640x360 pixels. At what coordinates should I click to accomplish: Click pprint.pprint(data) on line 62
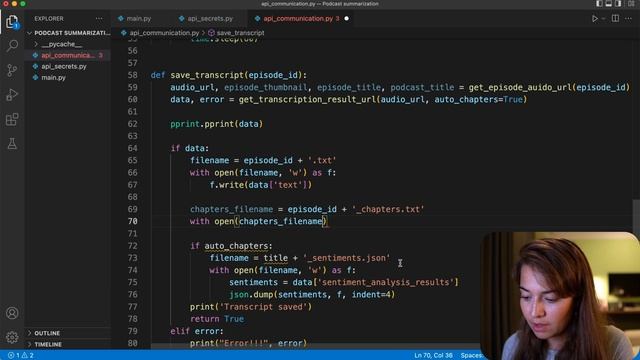216,124
